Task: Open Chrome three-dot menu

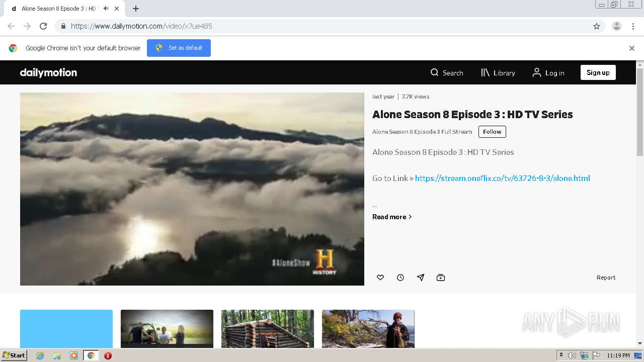Action: coord(633,26)
